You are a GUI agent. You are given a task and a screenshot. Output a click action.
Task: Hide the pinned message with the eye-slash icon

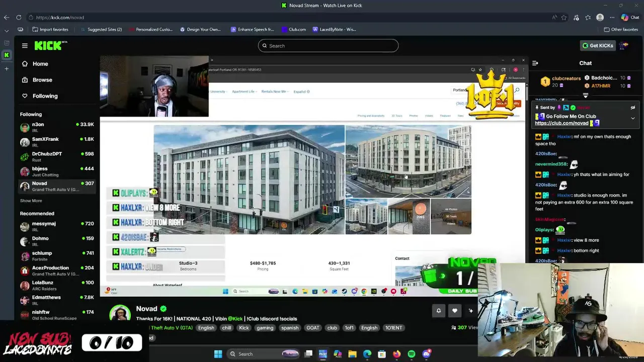tap(632, 108)
